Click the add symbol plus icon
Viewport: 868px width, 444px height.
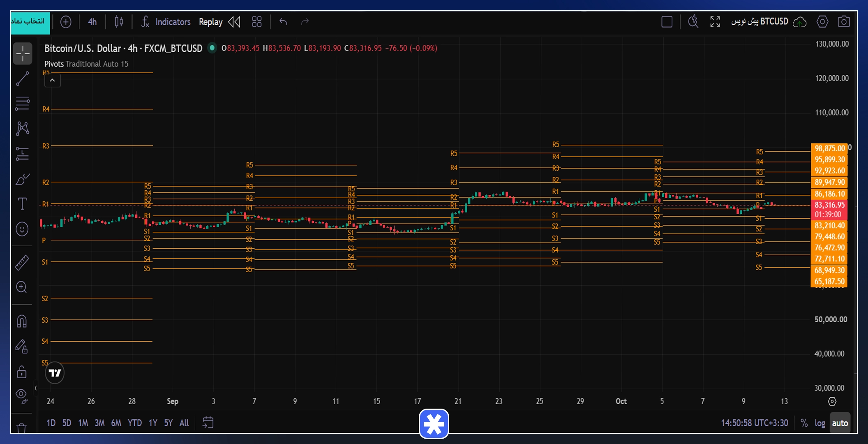[x=66, y=22]
